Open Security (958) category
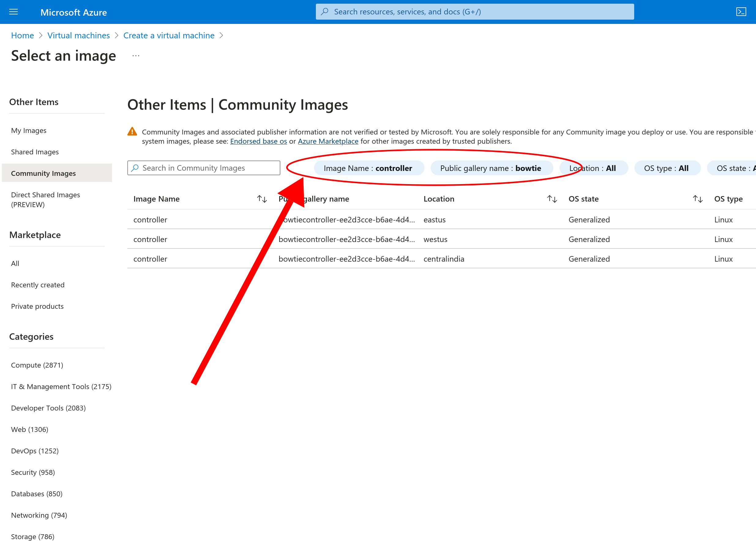This screenshot has height=541, width=756. coord(33,472)
